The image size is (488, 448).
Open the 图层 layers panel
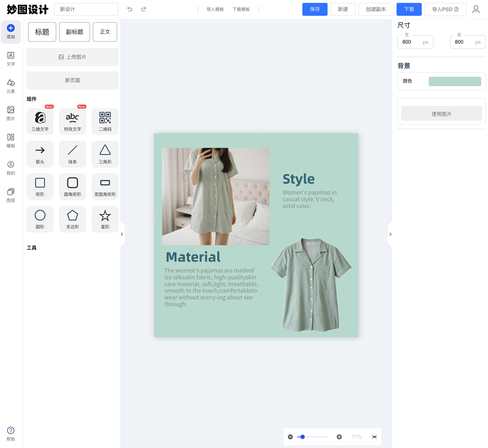[x=11, y=194]
